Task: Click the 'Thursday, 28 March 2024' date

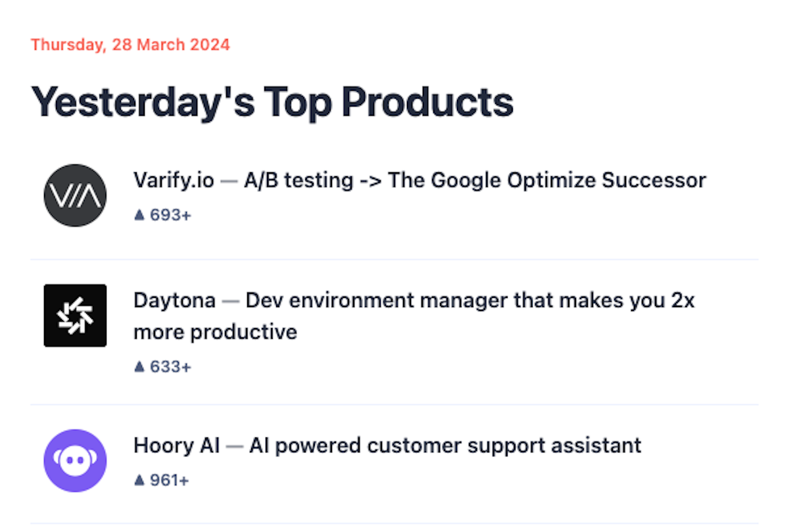Action: pos(130,45)
